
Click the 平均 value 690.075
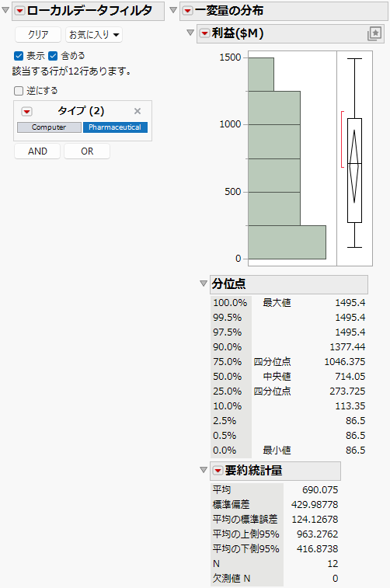[x=320, y=490]
